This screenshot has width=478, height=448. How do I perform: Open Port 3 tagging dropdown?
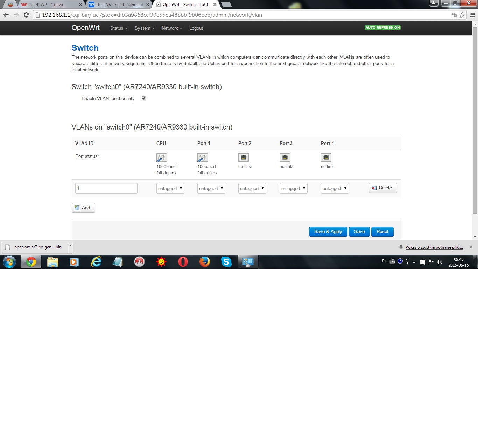pyautogui.click(x=293, y=188)
